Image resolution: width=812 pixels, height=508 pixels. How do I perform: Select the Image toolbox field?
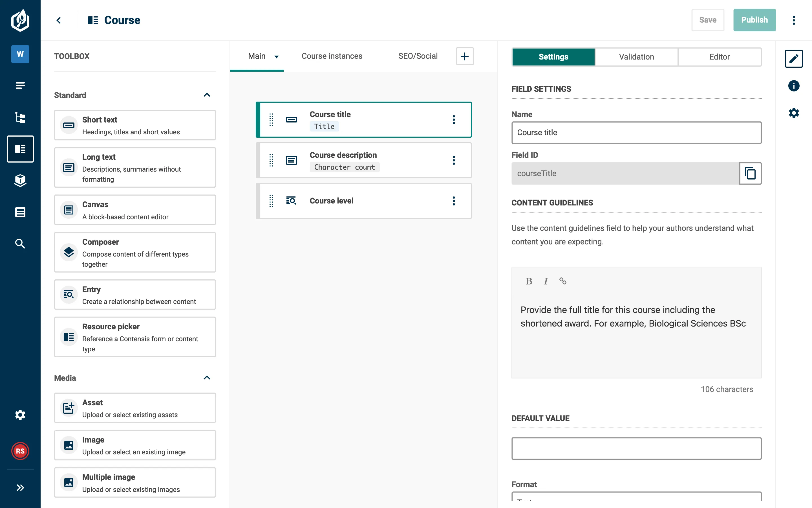coord(135,445)
